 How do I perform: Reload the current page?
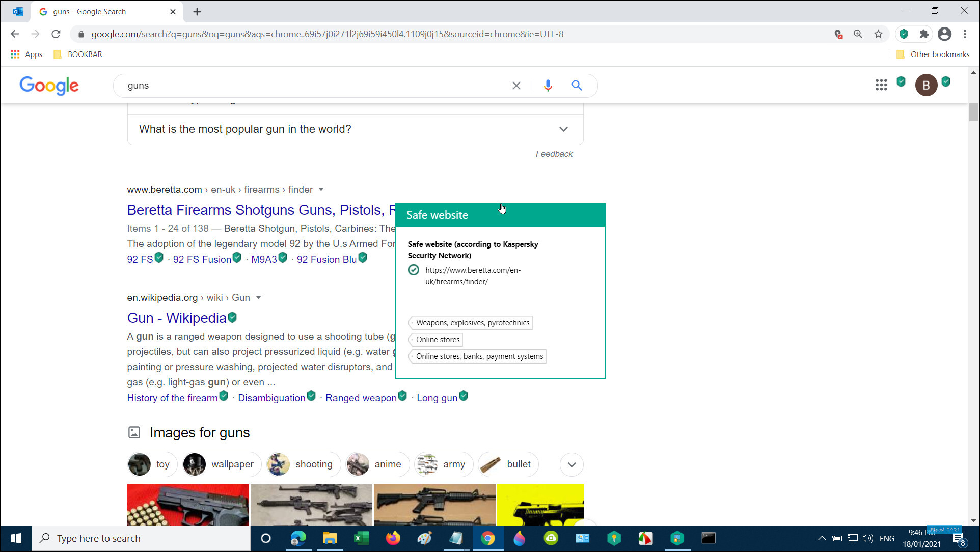coord(56,34)
